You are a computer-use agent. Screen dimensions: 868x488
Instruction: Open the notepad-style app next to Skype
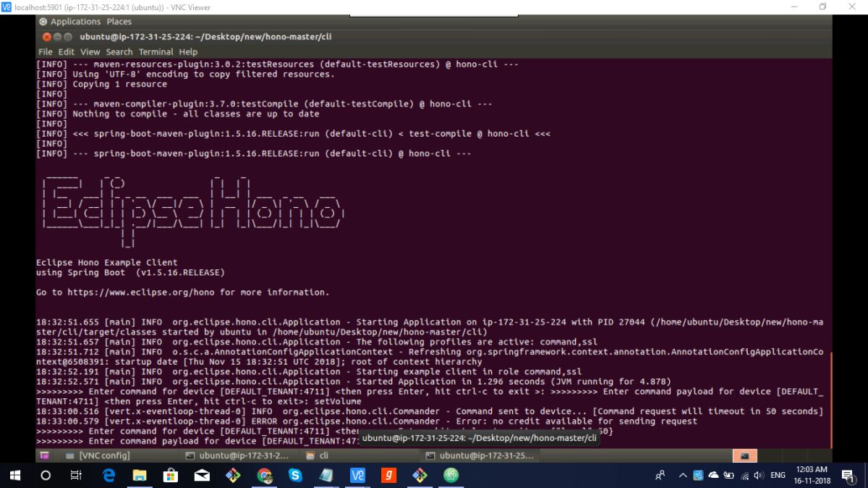(326, 476)
